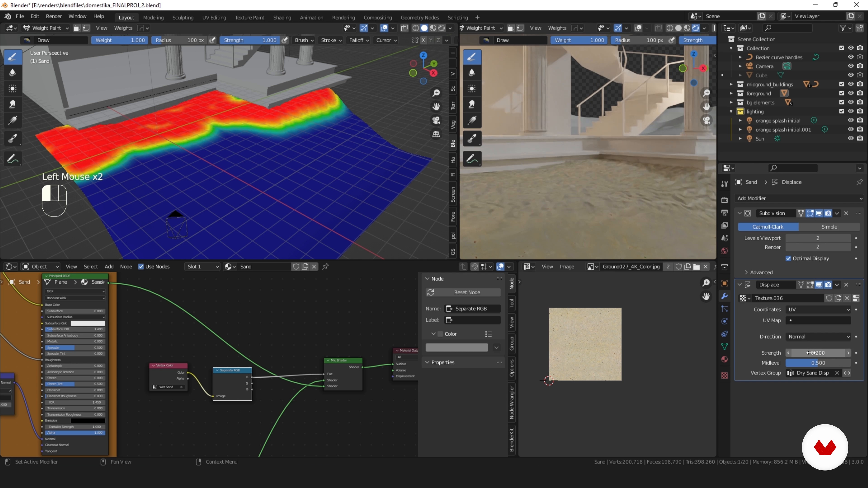The image size is (868, 488).
Task: Open the Physics properties tab icon
Action: (x=724, y=321)
